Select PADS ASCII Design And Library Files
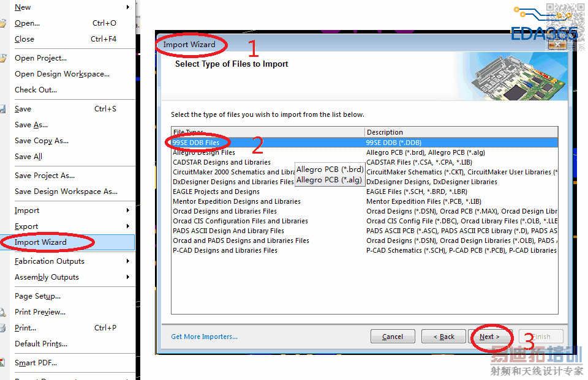The width and height of the screenshot is (588, 380). (x=364, y=231)
